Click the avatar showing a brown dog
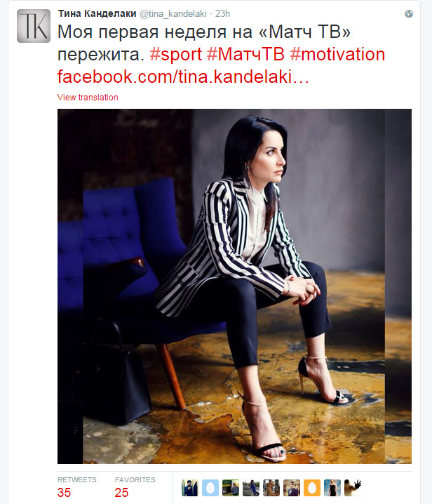The width and height of the screenshot is (432, 504). 271,488
